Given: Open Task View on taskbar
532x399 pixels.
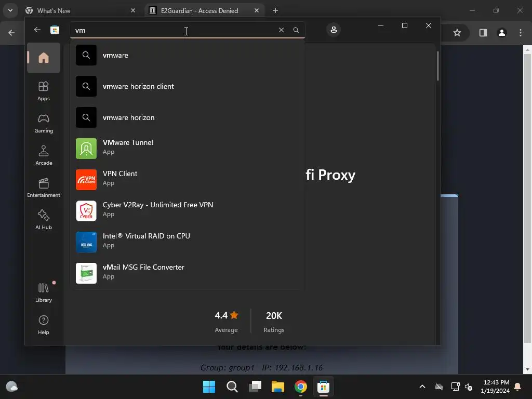Looking at the screenshot, I should [x=255, y=387].
